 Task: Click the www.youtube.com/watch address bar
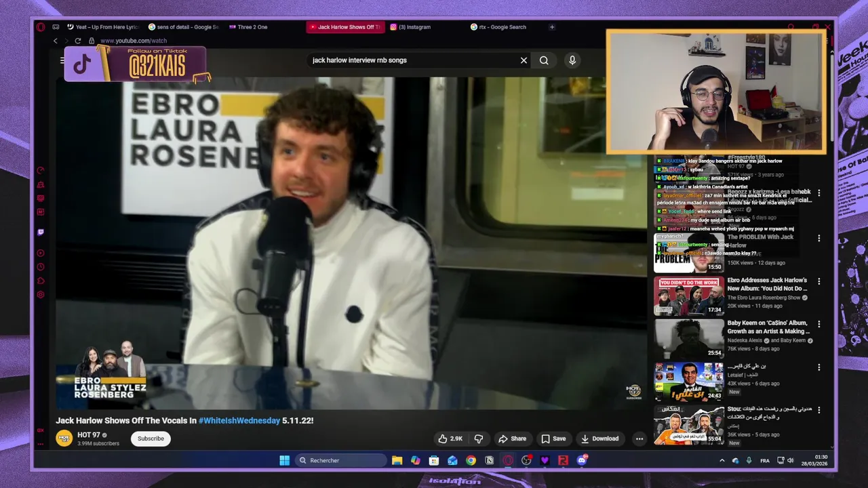click(134, 41)
